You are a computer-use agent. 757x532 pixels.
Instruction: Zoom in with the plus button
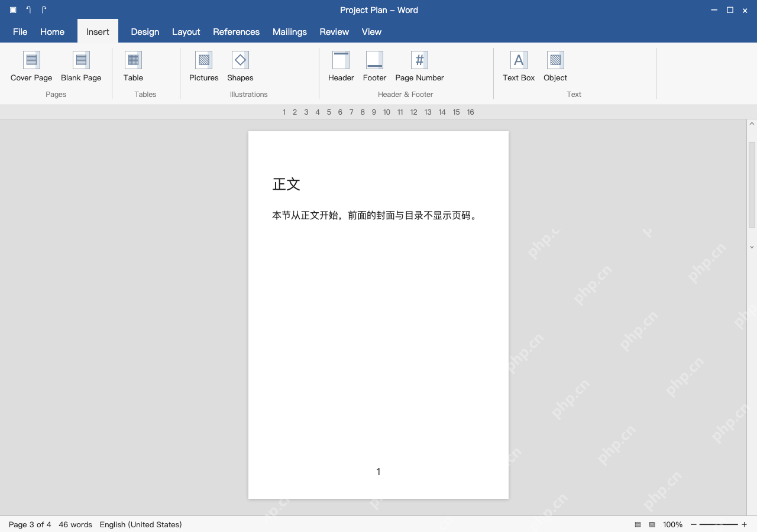[x=744, y=524]
